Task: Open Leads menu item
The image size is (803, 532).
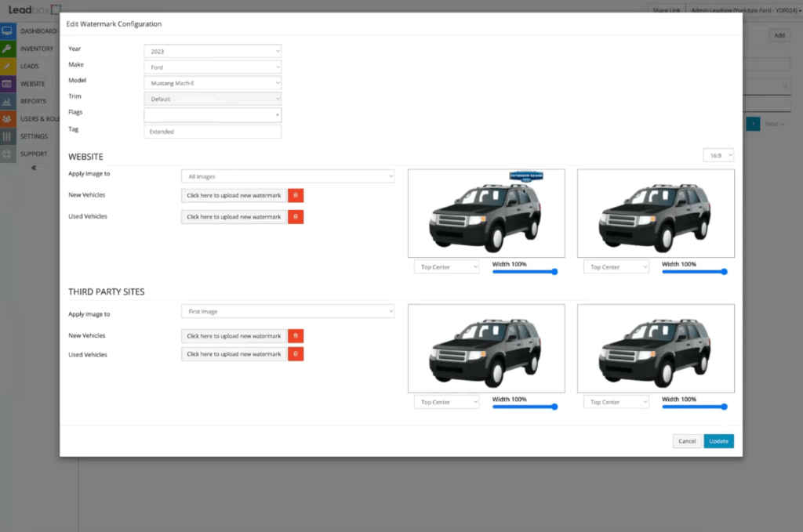Action: pyautogui.click(x=30, y=66)
